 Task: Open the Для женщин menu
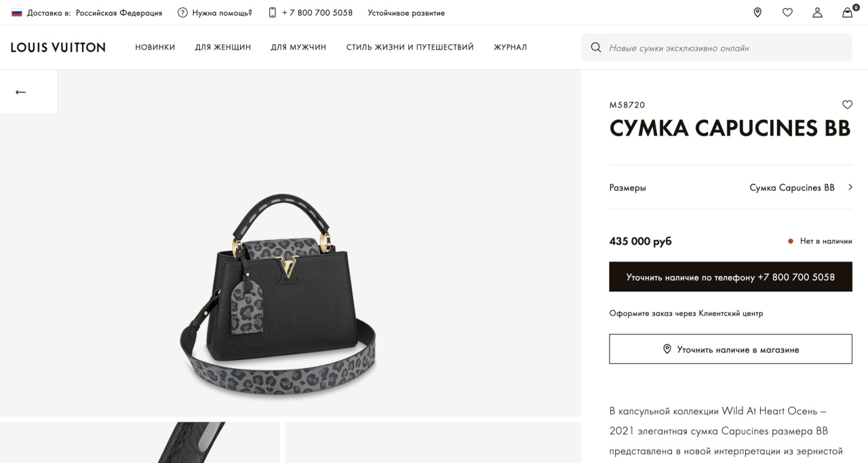[x=223, y=47]
